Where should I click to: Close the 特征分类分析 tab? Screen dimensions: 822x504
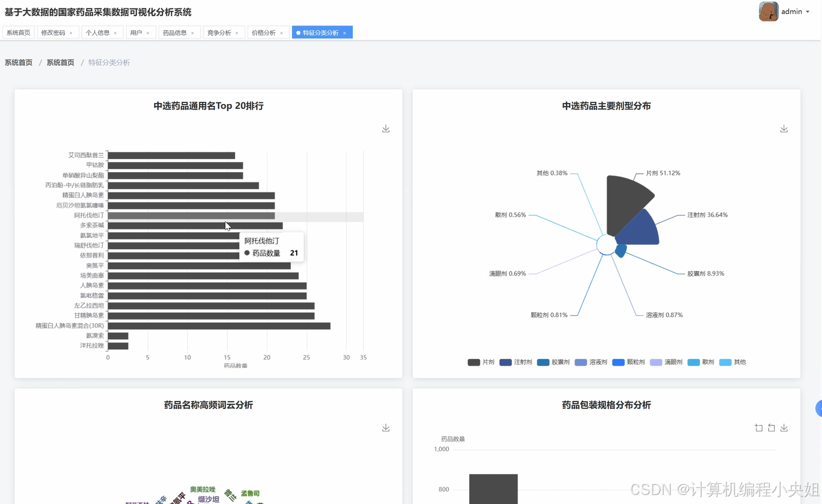tap(344, 33)
